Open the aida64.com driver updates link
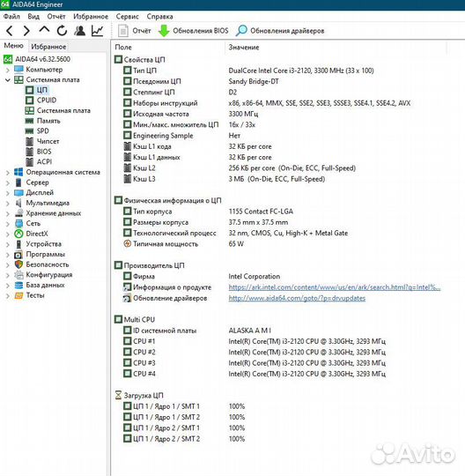The image size is (465, 476). pyautogui.click(x=297, y=298)
